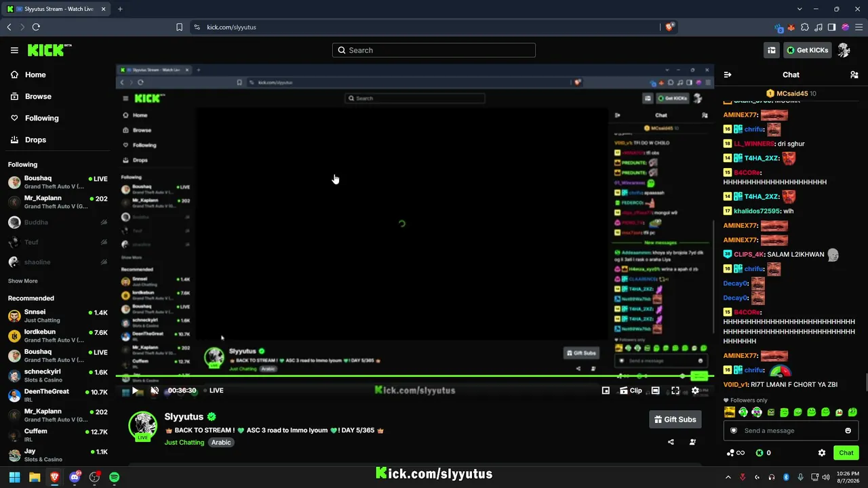
Task: Open the emote picker in chat input
Action: (x=848, y=430)
